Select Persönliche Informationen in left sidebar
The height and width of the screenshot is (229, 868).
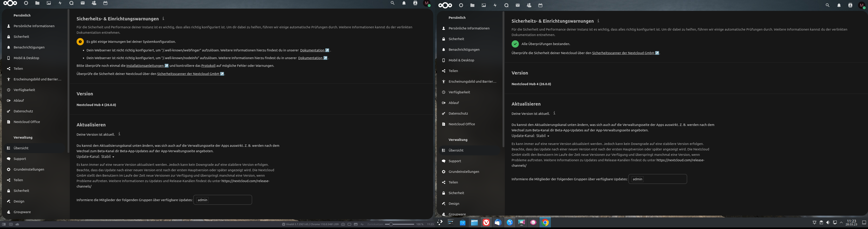click(34, 26)
